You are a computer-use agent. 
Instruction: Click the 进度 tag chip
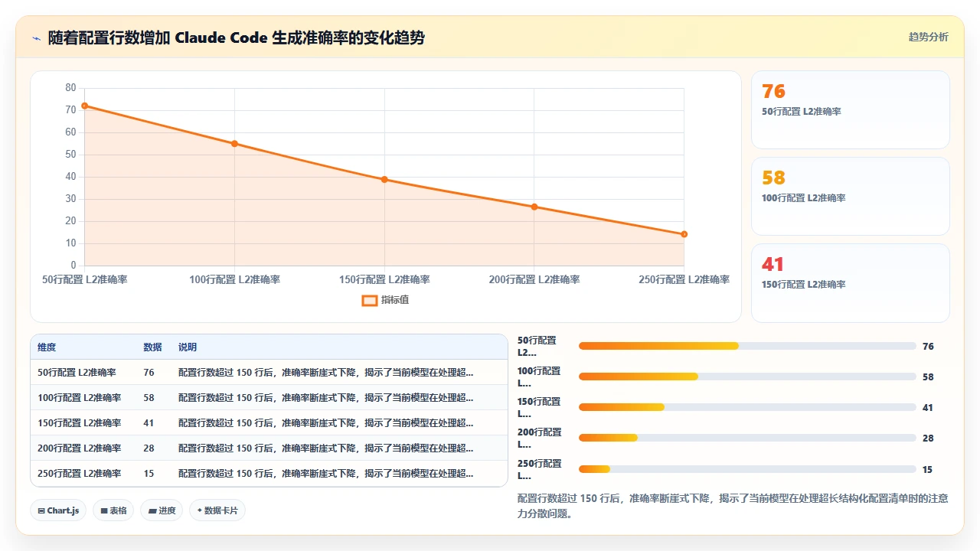[162, 510]
